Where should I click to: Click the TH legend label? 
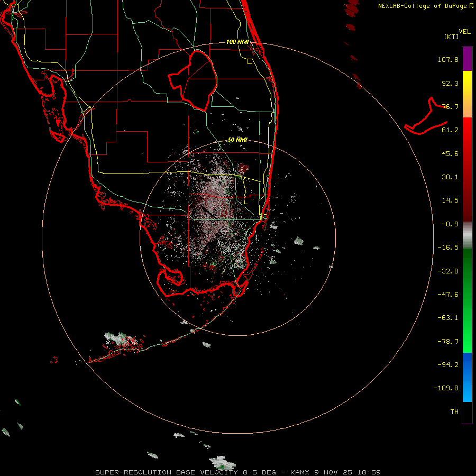coord(454,412)
